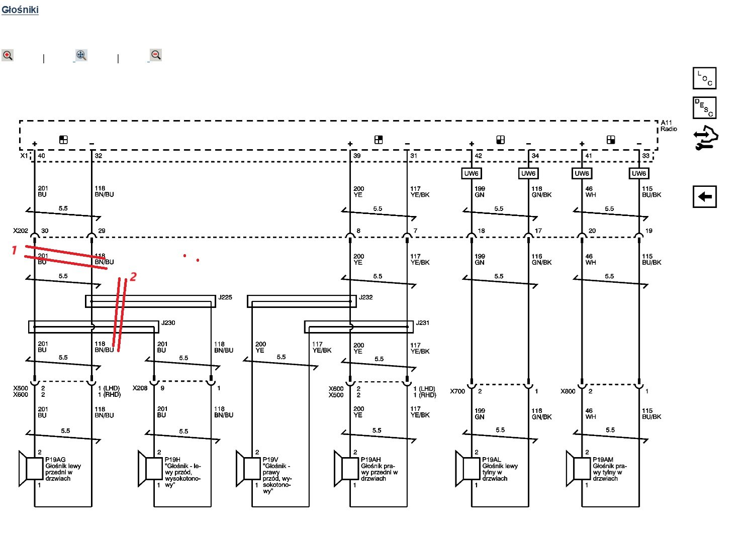Screen dimensions: 756x544
Task: Open the DESC description icon
Action: point(704,107)
